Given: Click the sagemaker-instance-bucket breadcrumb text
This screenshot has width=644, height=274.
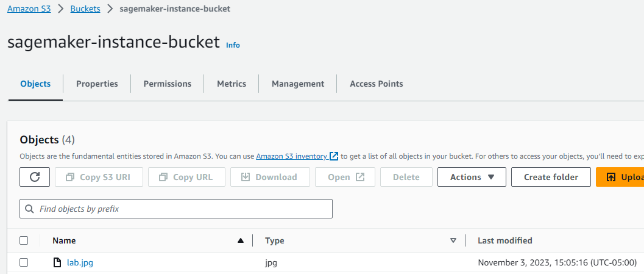Looking at the screenshot, I should (x=175, y=9).
